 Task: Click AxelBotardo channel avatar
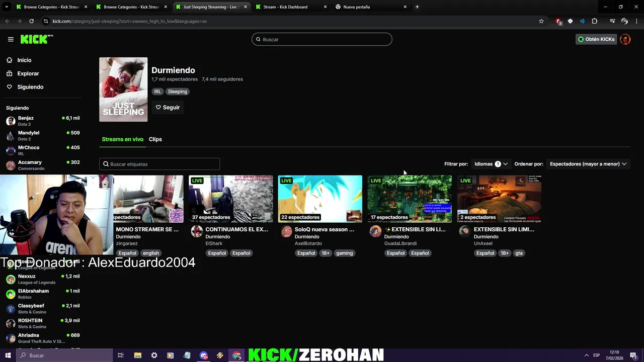286,231
